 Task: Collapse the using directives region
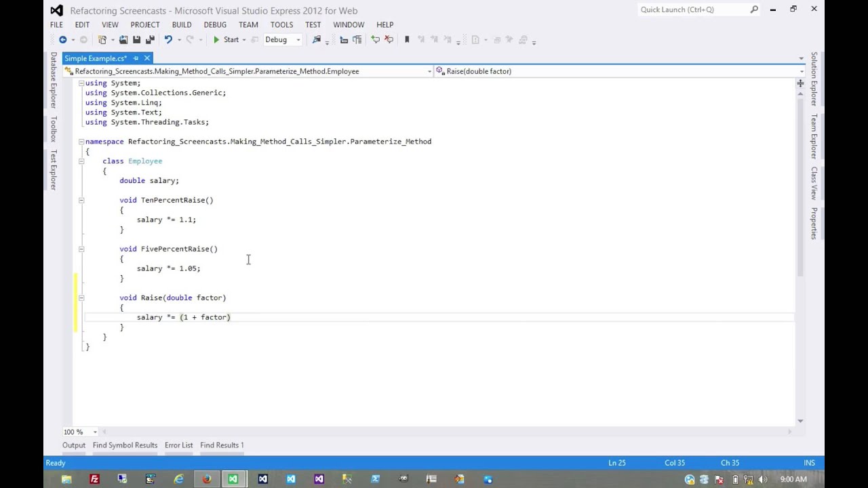(81, 83)
